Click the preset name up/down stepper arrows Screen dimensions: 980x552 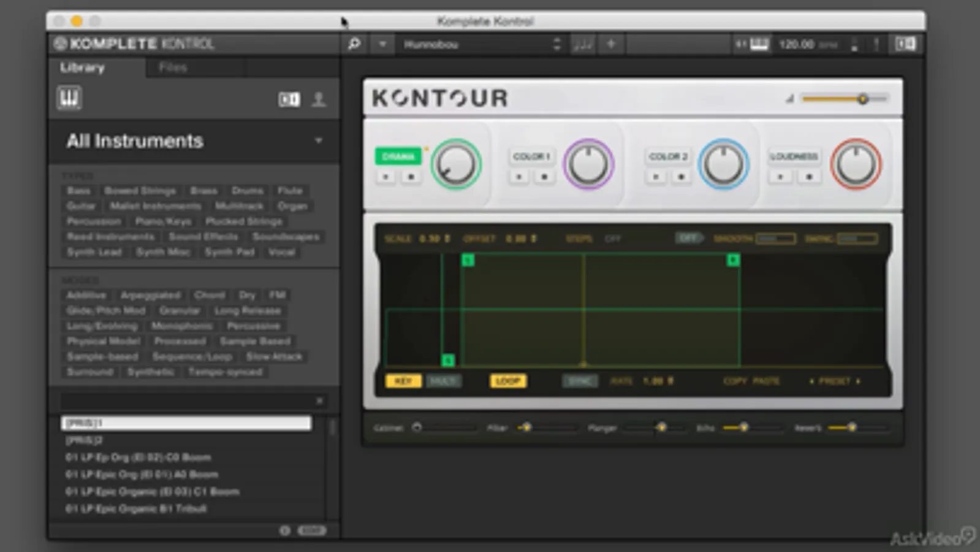click(x=556, y=44)
